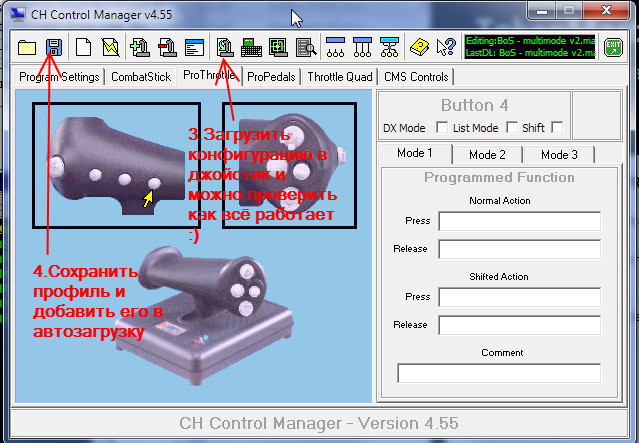Select the second mode tree icon
The height and width of the screenshot is (443, 639).
click(362, 47)
